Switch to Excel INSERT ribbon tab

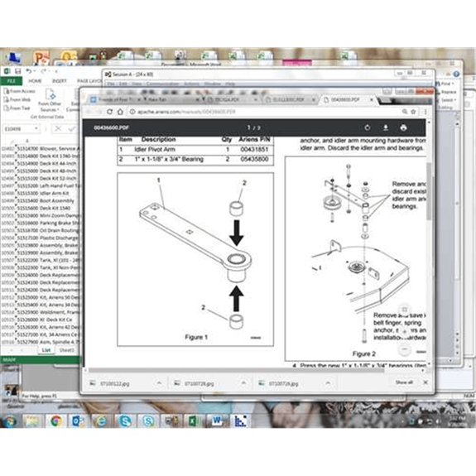tap(60, 81)
